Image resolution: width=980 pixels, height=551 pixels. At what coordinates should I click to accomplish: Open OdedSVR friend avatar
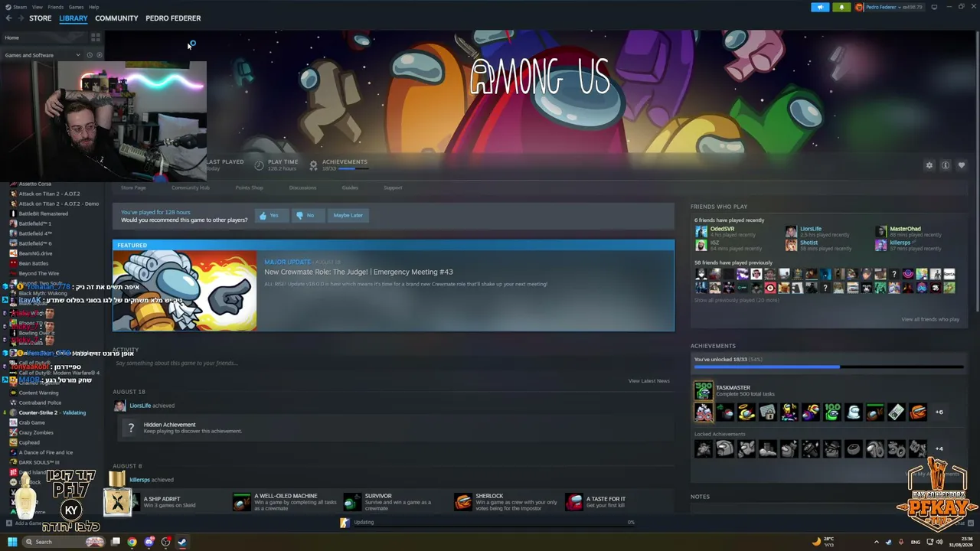point(701,231)
